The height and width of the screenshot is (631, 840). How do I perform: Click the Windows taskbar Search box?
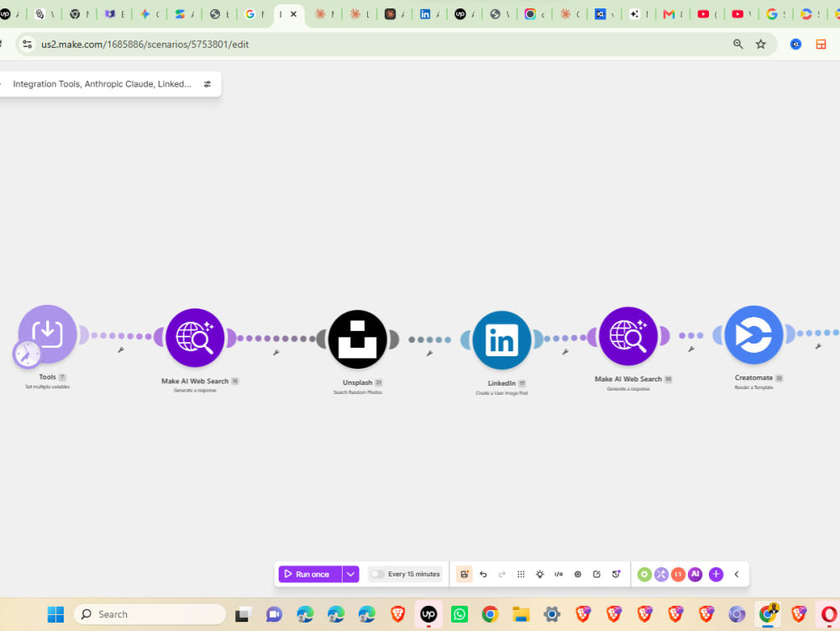(150, 614)
